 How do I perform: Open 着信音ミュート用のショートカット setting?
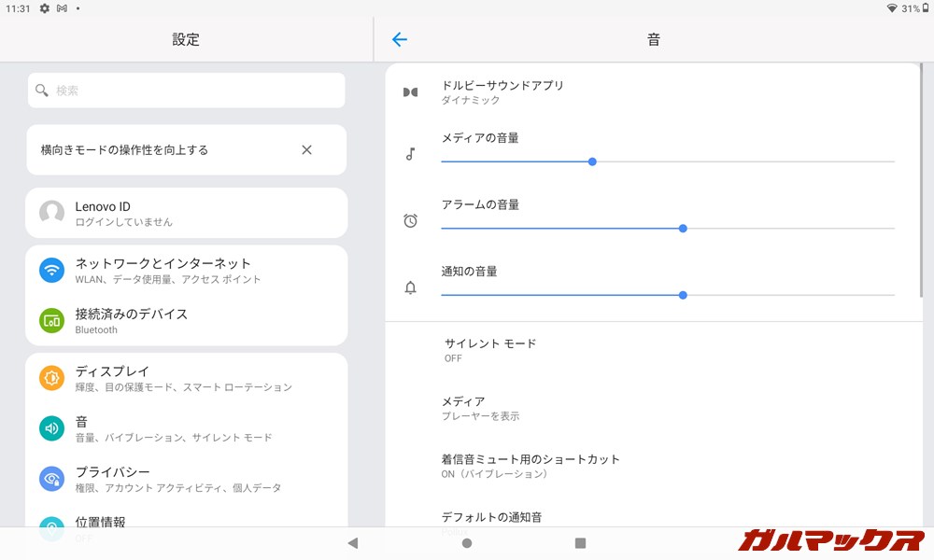(531, 466)
